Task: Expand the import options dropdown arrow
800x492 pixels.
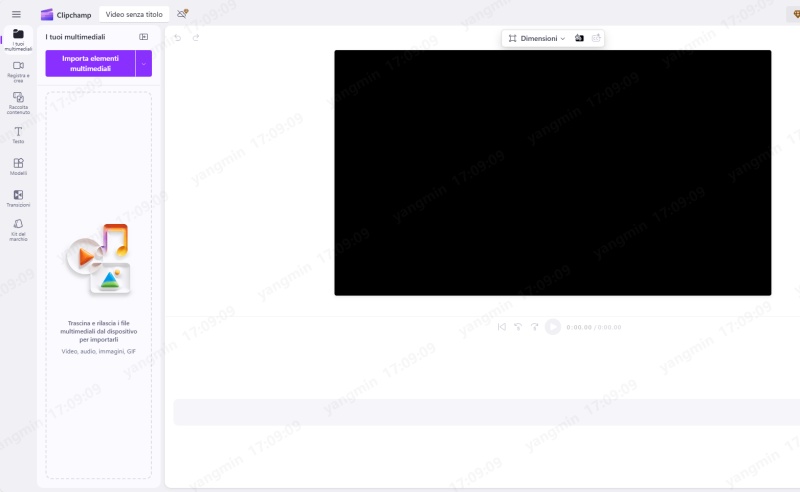Action: click(144, 63)
